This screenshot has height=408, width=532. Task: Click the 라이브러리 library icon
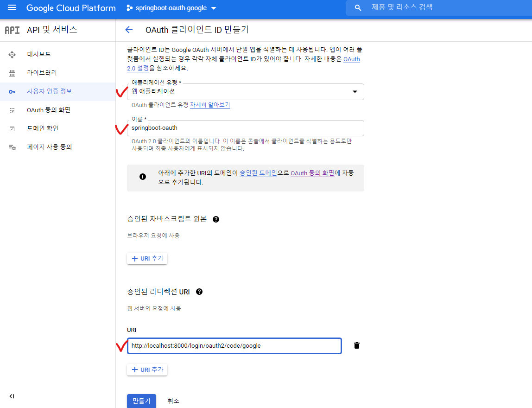coord(12,73)
